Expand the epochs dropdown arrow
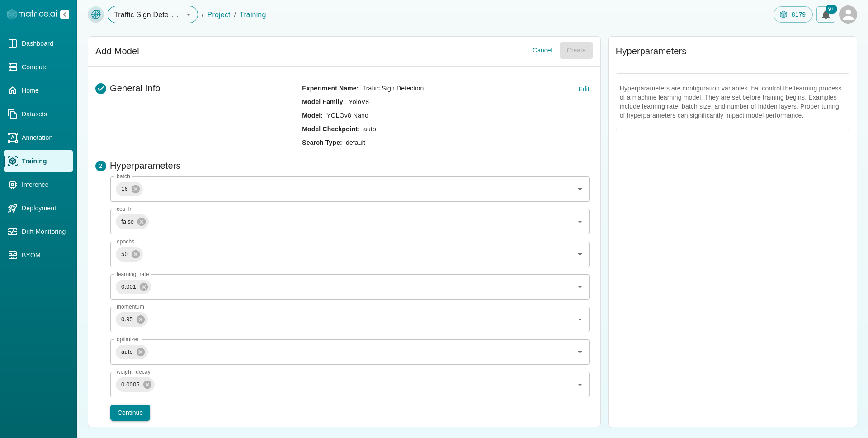This screenshot has height=438, width=868. click(x=580, y=254)
